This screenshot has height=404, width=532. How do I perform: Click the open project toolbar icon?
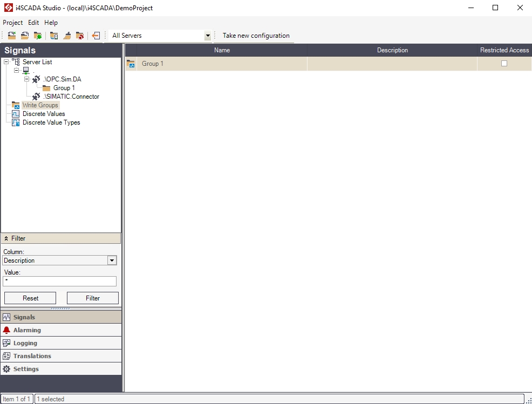coord(24,36)
